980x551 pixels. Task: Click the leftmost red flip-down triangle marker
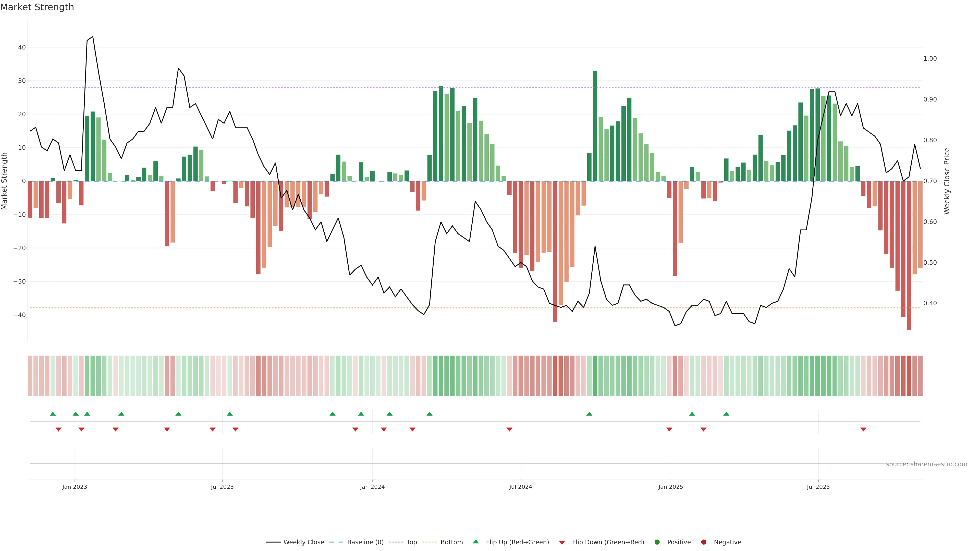click(x=59, y=429)
